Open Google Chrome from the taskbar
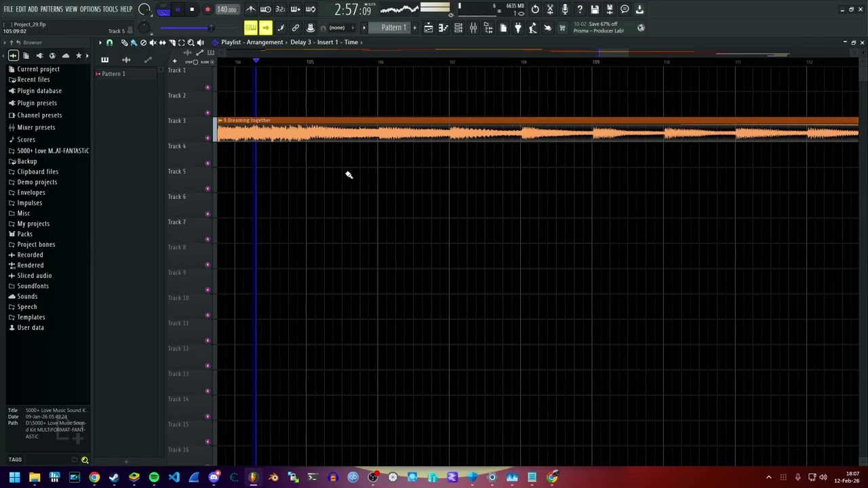868x488 pixels. (x=94, y=478)
